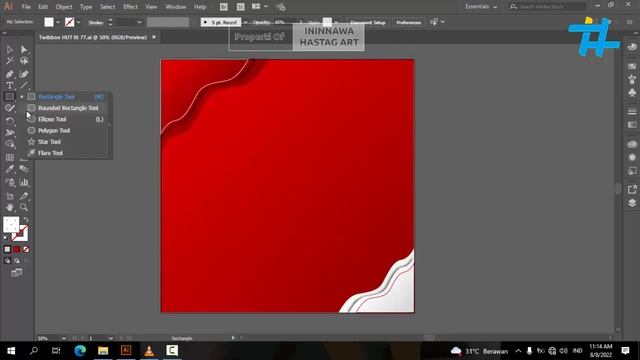640x360 pixels.
Task: Open the Essentials workspace dropdown
Action: (x=481, y=7)
